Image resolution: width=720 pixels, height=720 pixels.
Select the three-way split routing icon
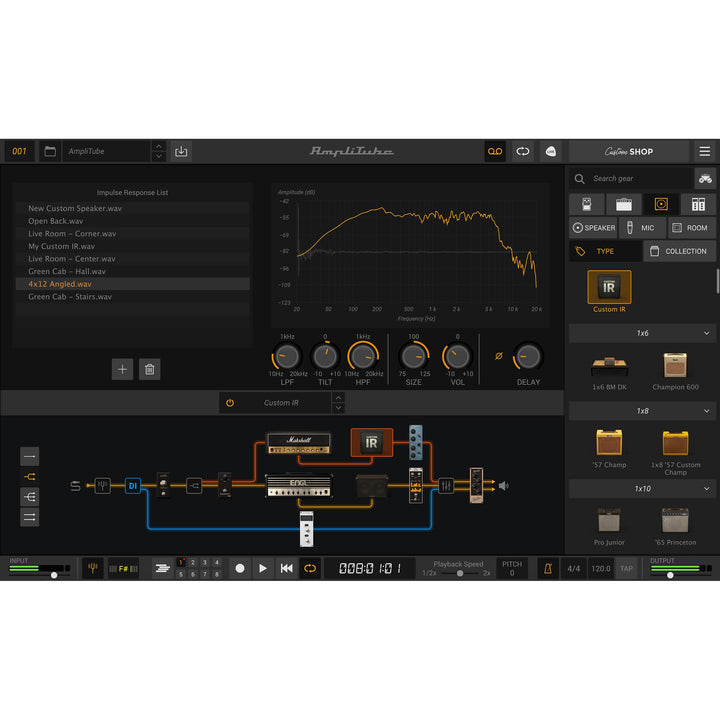[29, 497]
